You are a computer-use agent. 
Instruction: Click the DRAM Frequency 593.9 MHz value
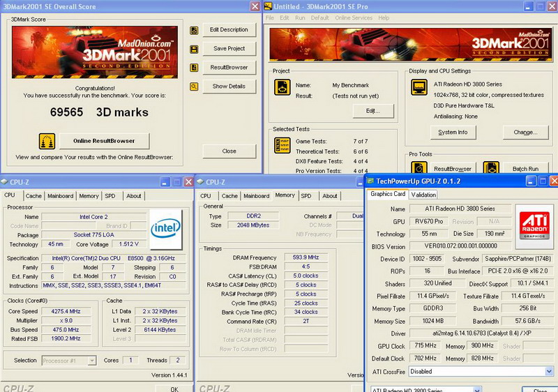pyautogui.click(x=306, y=257)
